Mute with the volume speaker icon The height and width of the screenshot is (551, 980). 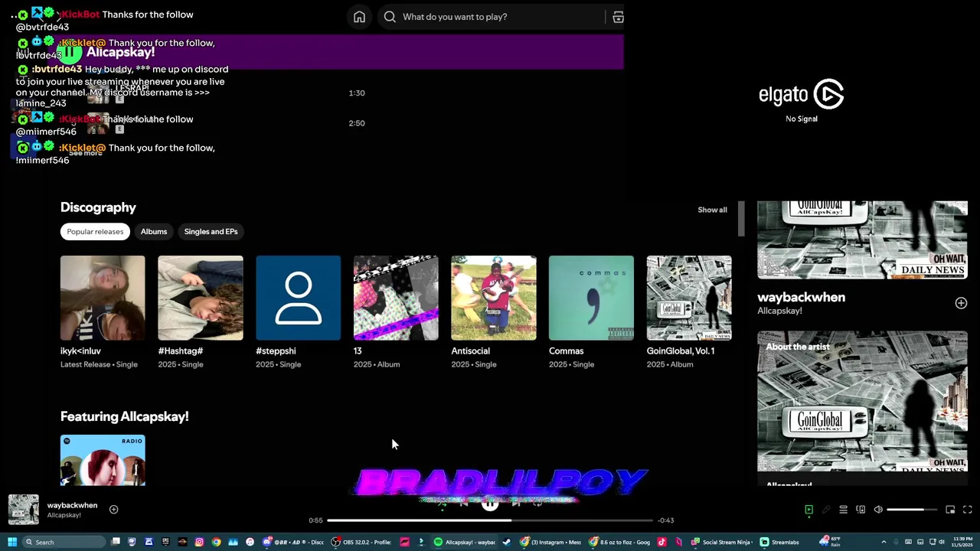click(x=878, y=510)
